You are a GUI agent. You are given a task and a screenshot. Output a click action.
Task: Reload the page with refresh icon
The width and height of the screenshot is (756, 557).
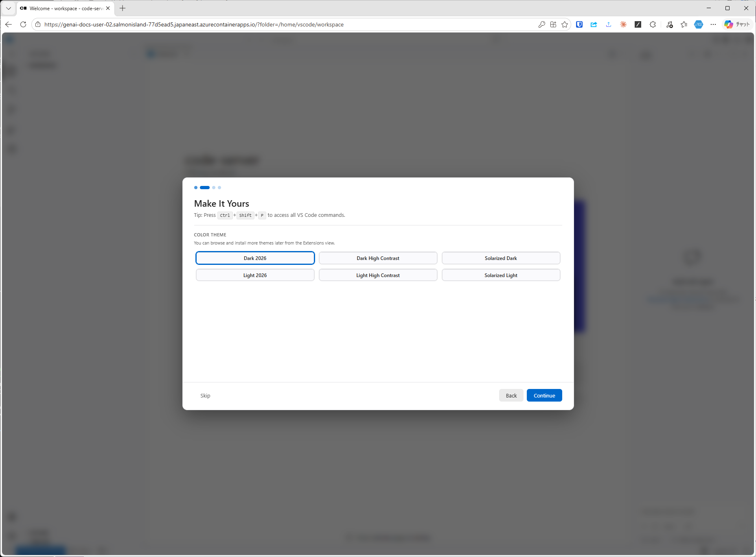(23, 24)
